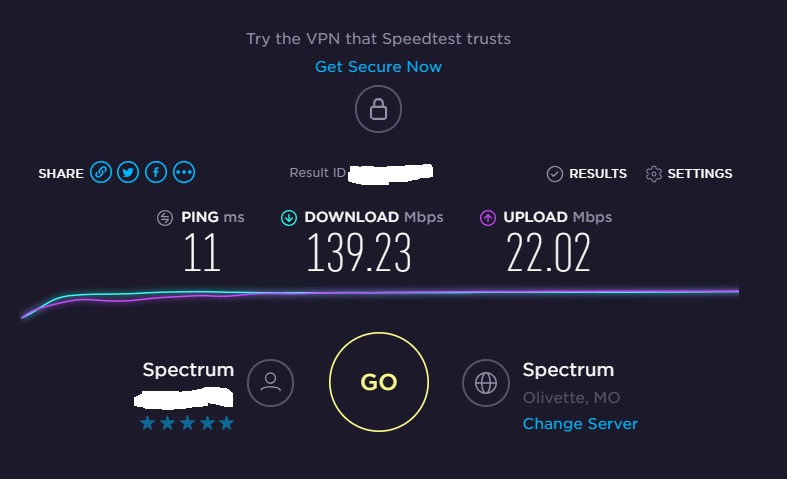This screenshot has width=787, height=479.
Task: Click the Change Server link
Action: pos(580,424)
